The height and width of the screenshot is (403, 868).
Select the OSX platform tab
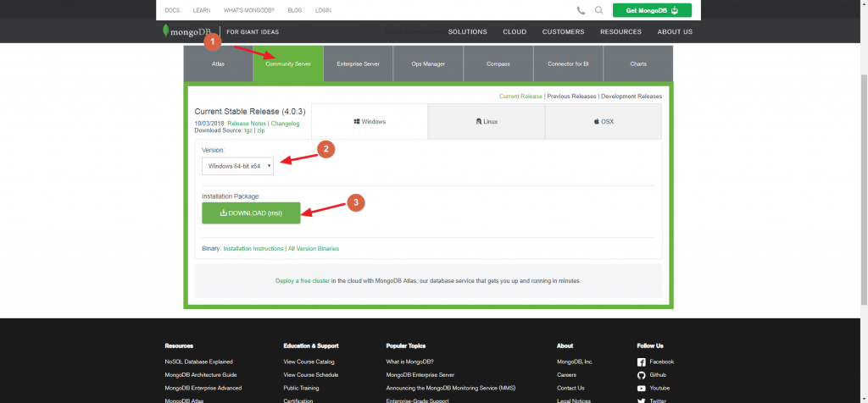click(604, 121)
